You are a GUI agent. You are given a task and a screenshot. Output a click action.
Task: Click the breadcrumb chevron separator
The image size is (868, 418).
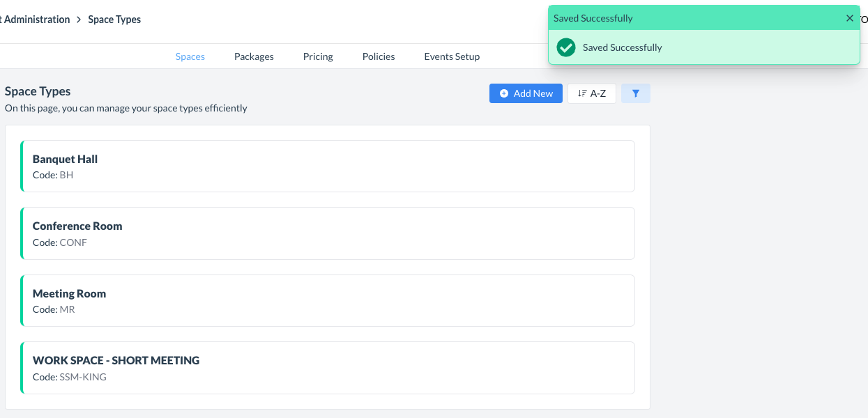[79, 20]
